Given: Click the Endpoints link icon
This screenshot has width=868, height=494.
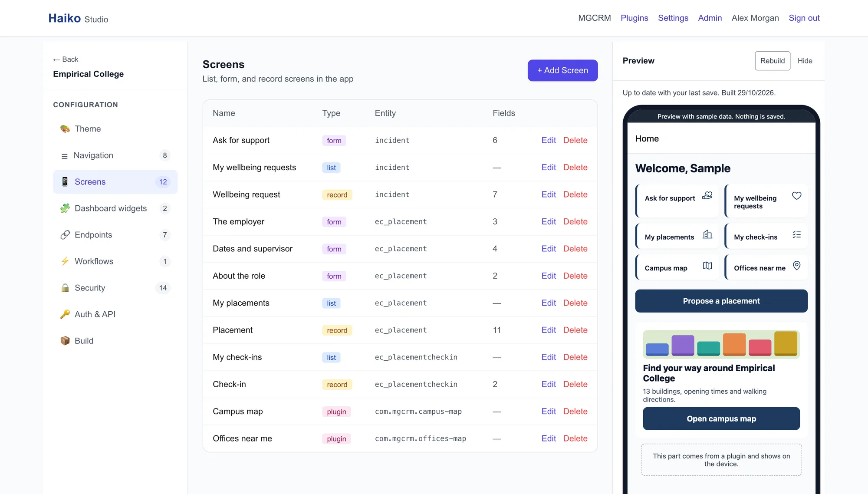Looking at the screenshot, I should coord(65,235).
